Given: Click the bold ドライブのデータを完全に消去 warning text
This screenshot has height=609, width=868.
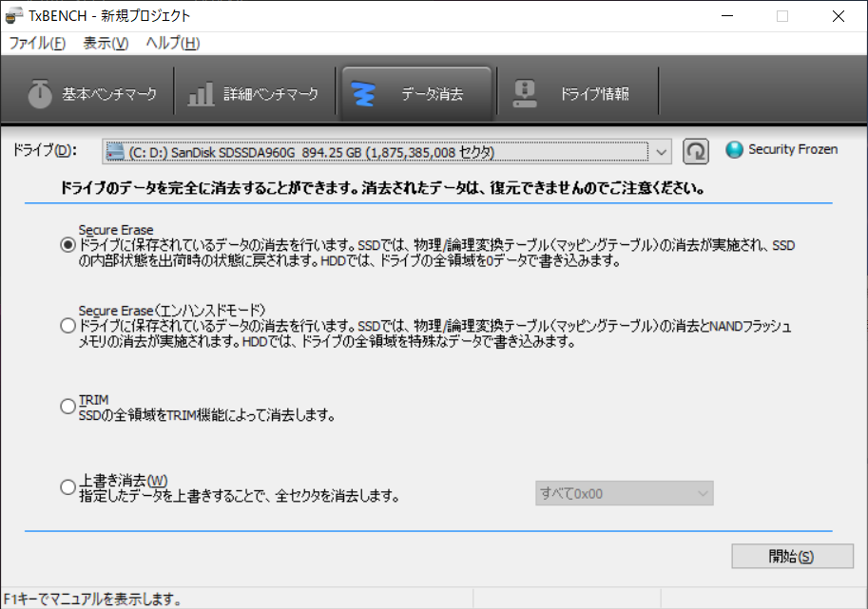Looking at the screenshot, I should coord(382,188).
